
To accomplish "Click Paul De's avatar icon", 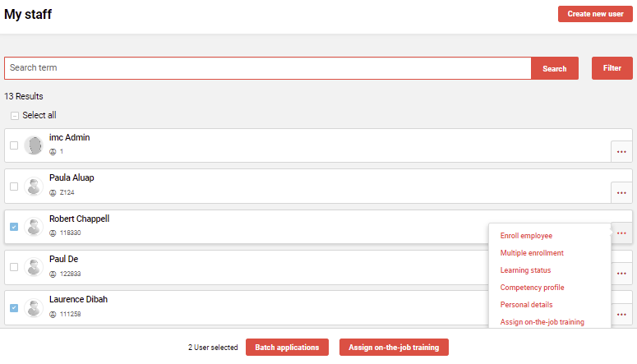I will point(33,267).
